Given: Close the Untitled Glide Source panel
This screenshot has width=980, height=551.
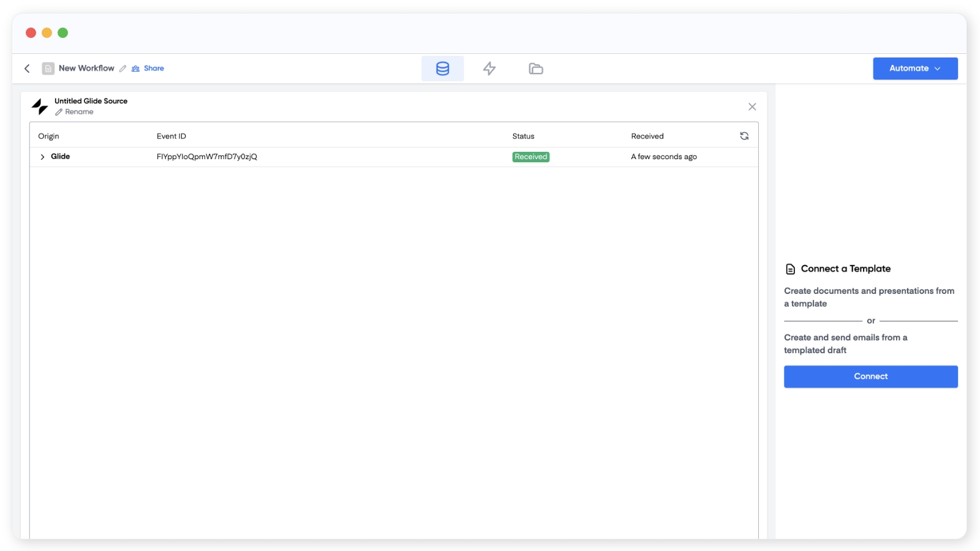Looking at the screenshot, I should tap(752, 107).
